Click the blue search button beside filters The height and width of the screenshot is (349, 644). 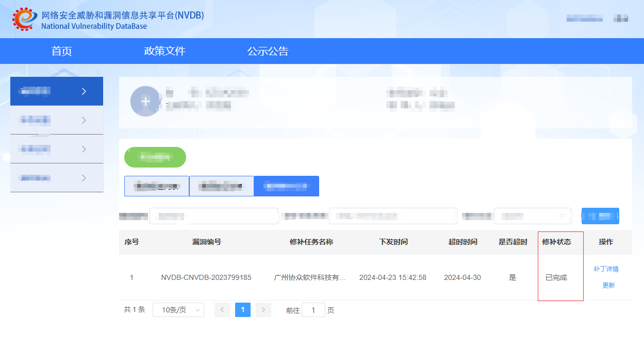tap(600, 216)
